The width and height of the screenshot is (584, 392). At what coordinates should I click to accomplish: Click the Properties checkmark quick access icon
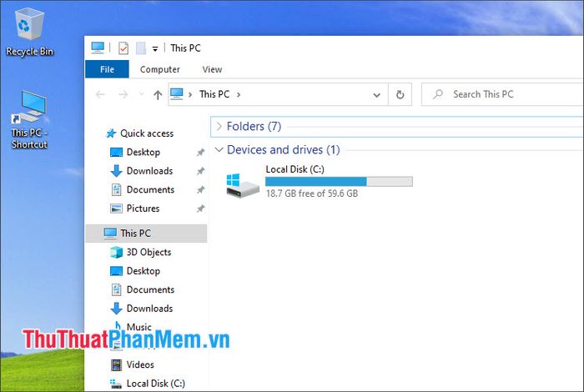123,48
